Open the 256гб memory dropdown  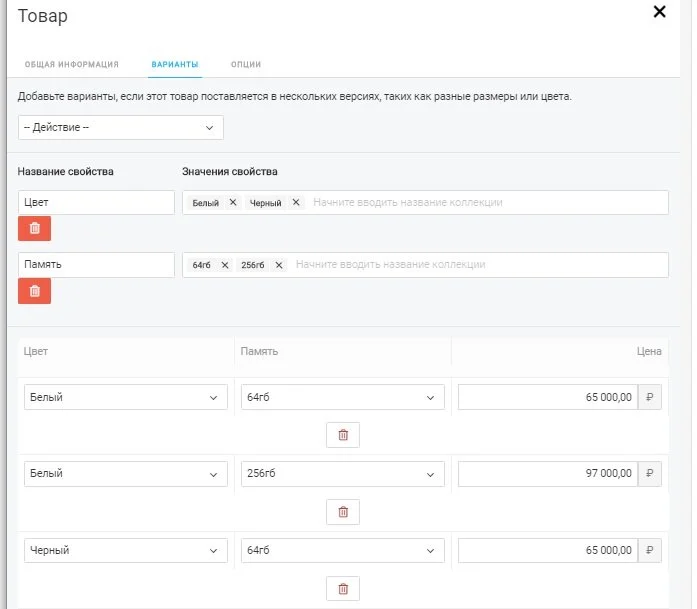[343, 474]
